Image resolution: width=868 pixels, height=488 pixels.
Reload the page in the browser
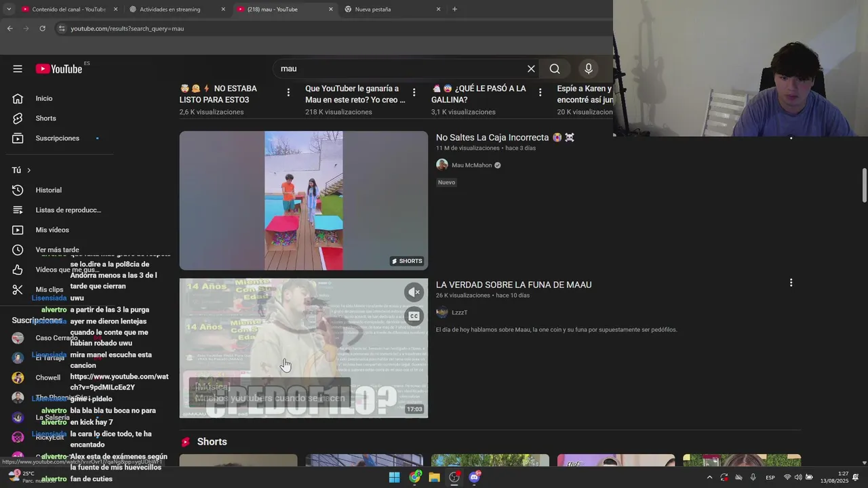(x=42, y=28)
